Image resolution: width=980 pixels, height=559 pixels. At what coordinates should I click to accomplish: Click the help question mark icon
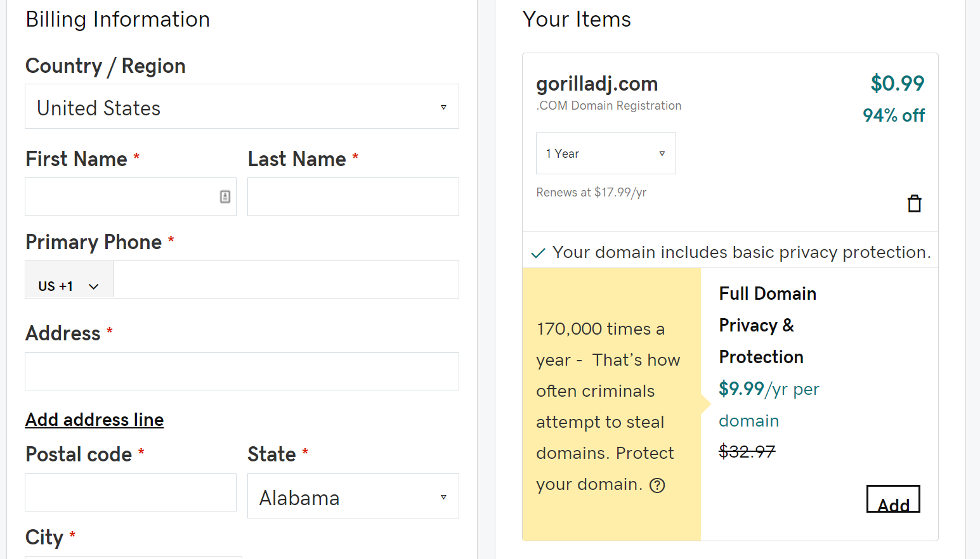(x=658, y=485)
